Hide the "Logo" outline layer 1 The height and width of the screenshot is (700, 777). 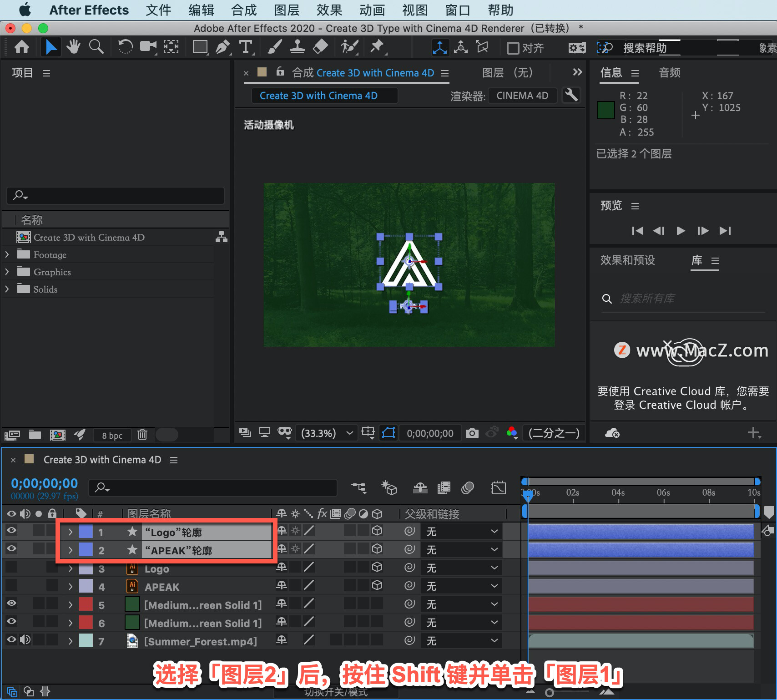click(x=12, y=530)
